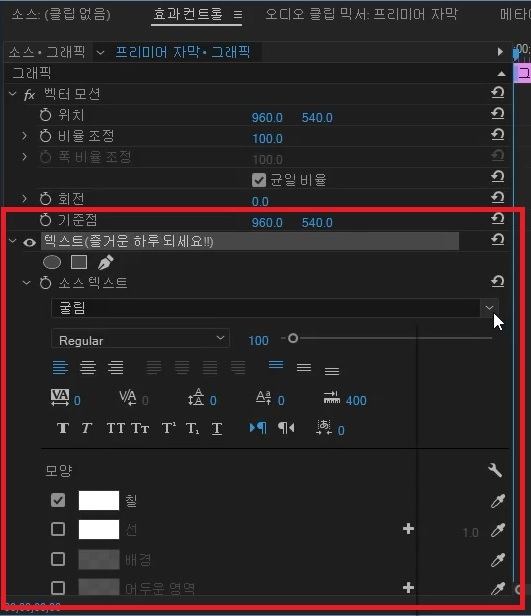531x616 pixels.
Task: Add another shadow with 어두운 영역 plus
Action: 408,588
